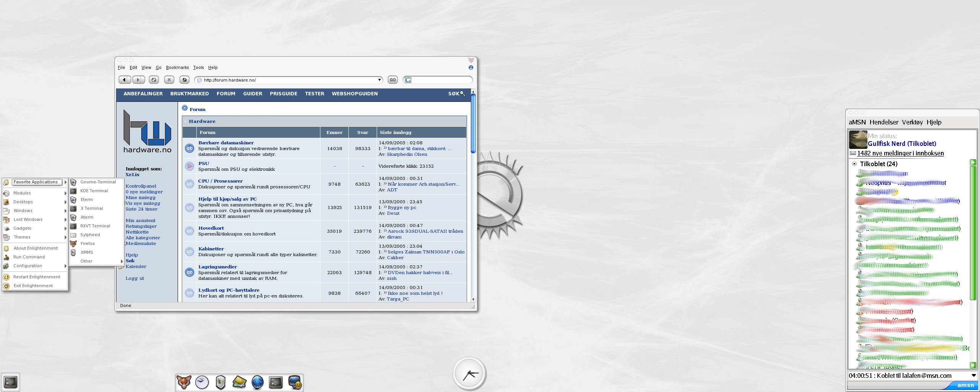Open the PRISGUIDE link in site navigation
Viewport: 980px width, 392px height.
click(x=284, y=93)
